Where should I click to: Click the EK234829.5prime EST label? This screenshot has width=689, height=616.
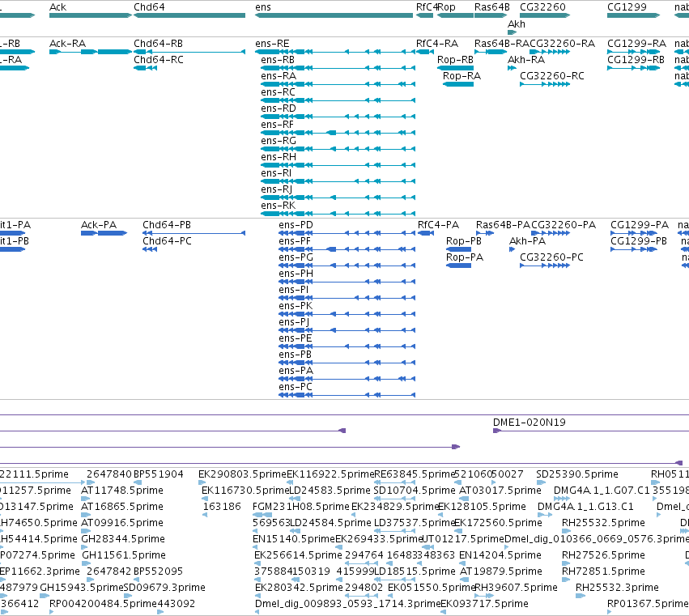tap(395, 507)
